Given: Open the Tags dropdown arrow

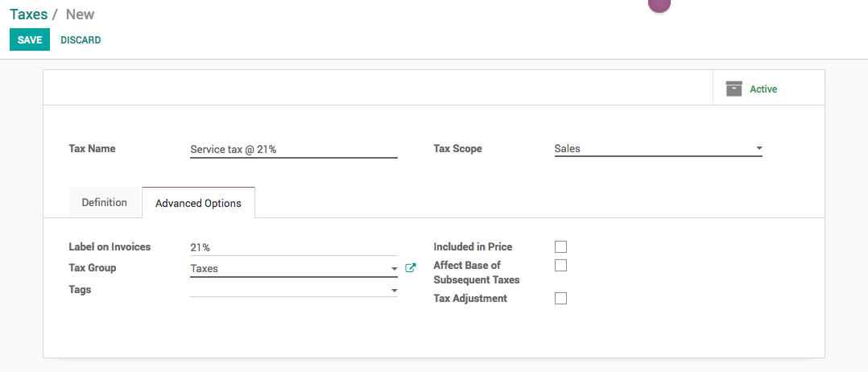Looking at the screenshot, I should [x=394, y=290].
